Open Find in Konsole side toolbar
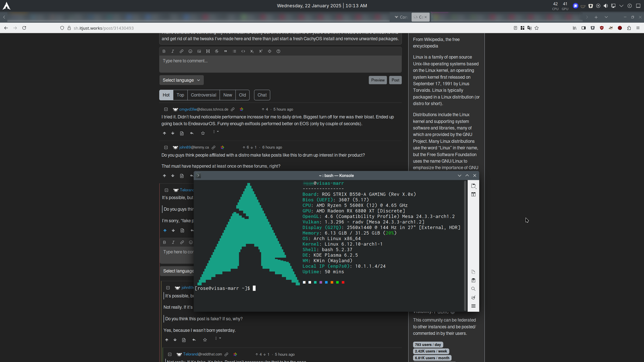644x362 pixels. click(x=473, y=289)
